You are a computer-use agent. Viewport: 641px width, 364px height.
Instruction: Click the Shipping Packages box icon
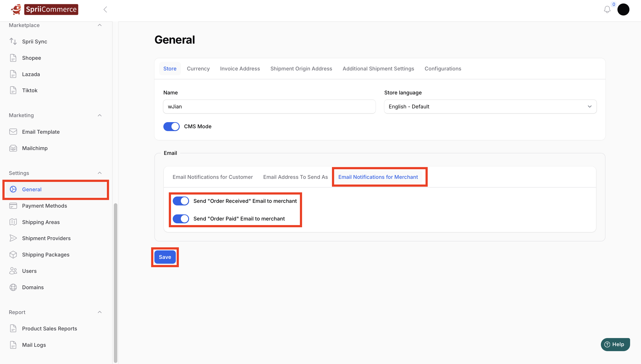pyautogui.click(x=13, y=255)
